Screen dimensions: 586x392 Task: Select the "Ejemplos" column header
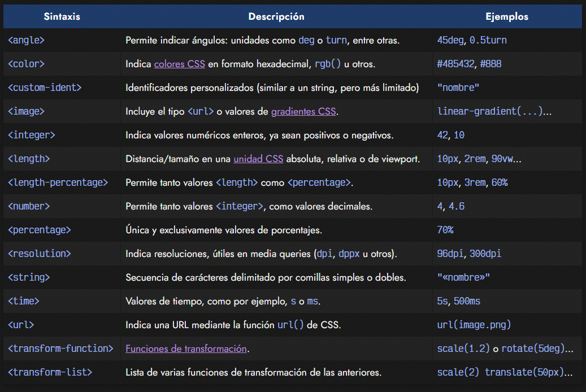click(507, 16)
